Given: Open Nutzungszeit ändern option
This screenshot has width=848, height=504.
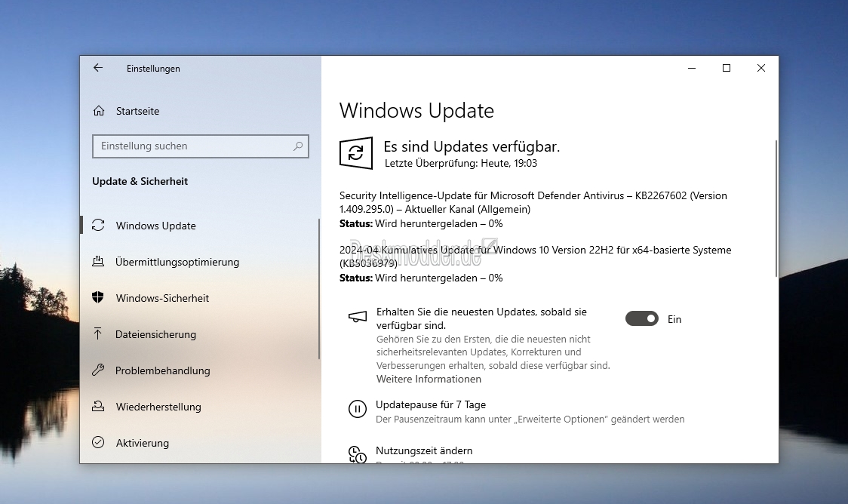Looking at the screenshot, I should tap(424, 450).
